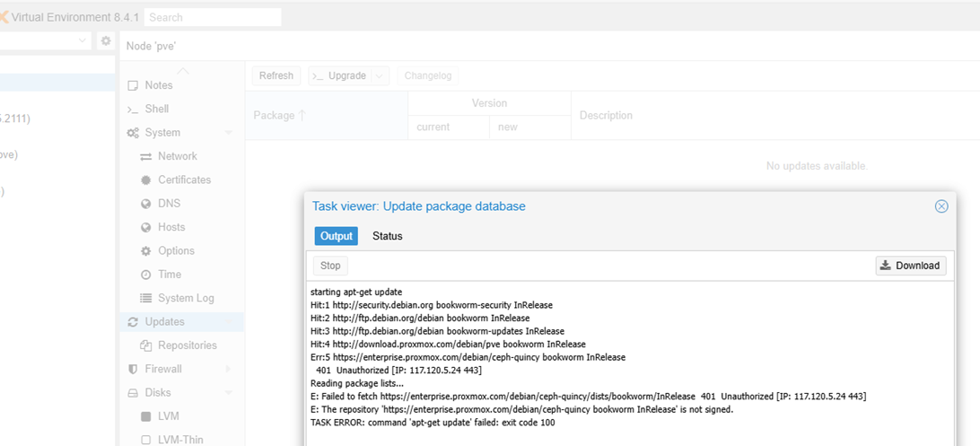Click the Stop button in Task viewer
The height and width of the screenshot is (446, 980).
(x=330, y=266)
